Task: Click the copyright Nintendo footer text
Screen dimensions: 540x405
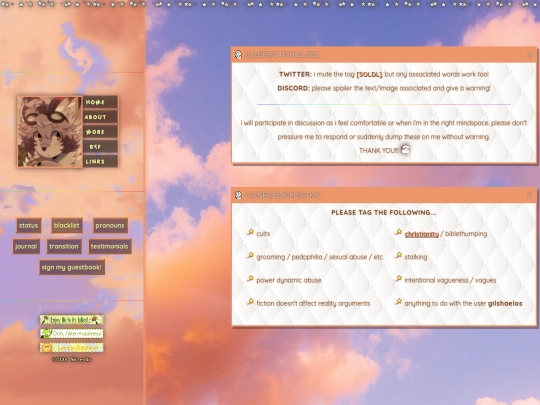Action: pyautogui.click(x=72, y=360)
